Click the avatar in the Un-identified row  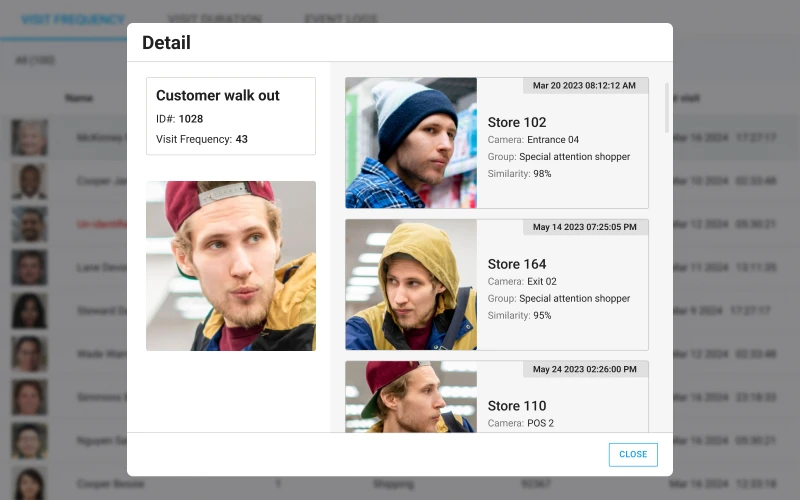click(x=29, y=224)
